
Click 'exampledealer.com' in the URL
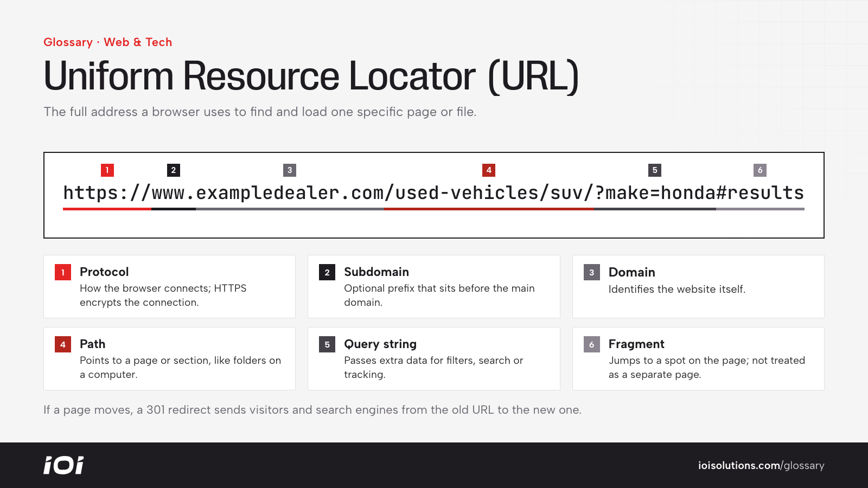(290, 193)
